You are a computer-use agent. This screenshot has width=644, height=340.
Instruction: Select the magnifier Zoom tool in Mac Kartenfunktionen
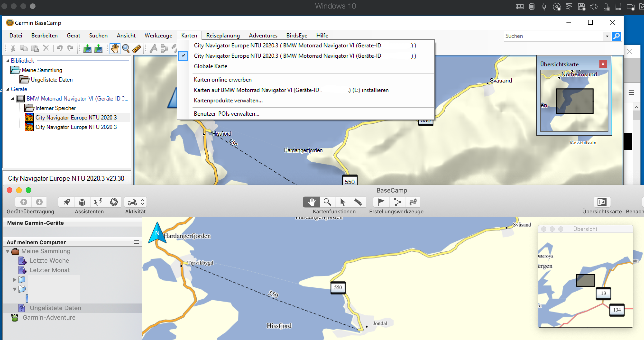tap(327, 202)
